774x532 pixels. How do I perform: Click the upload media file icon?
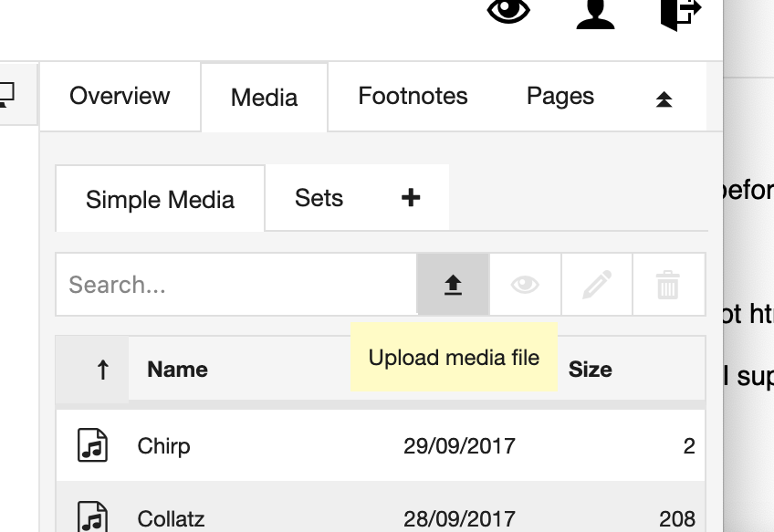coord(453,285)
